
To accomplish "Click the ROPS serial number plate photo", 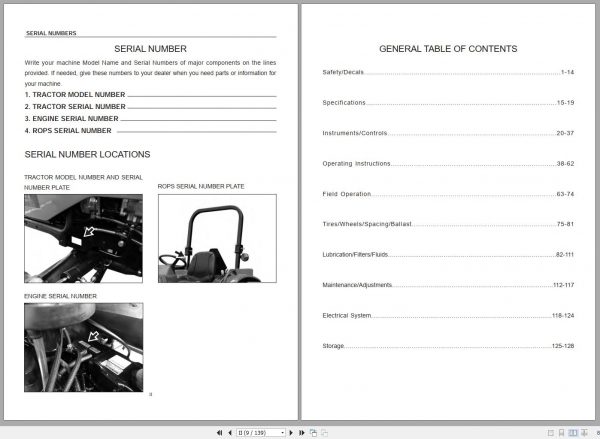I will pos(217,238).
